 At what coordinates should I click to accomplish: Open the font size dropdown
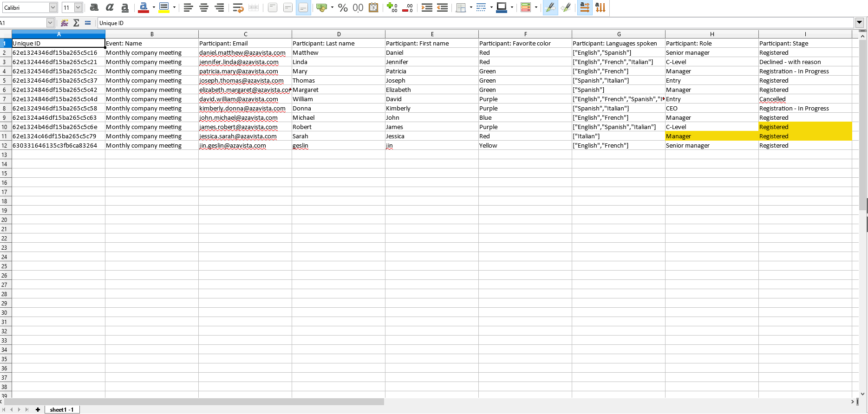[x=78, y=7]
